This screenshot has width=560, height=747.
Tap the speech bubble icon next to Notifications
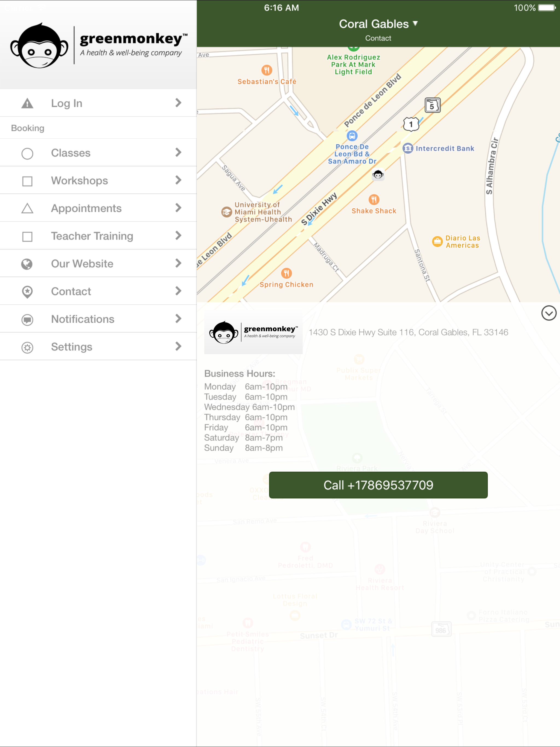(27, 319)
